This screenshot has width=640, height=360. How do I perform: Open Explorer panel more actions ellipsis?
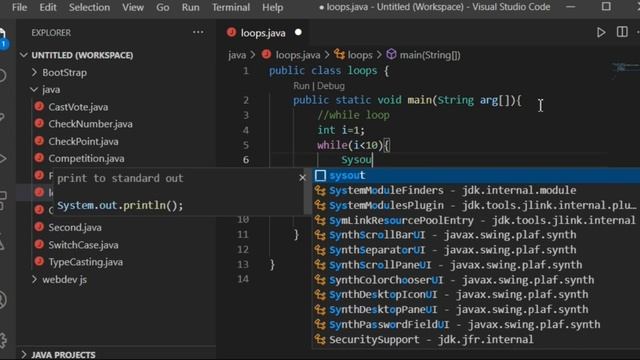(198, 32)
